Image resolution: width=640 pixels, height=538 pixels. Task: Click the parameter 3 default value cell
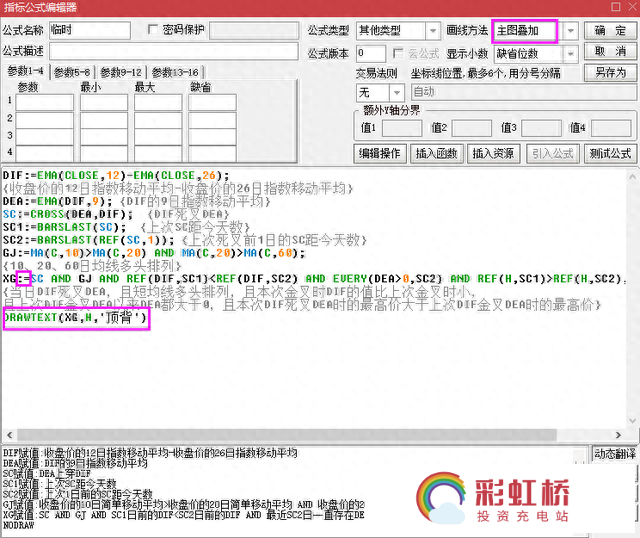click(212, 137)
